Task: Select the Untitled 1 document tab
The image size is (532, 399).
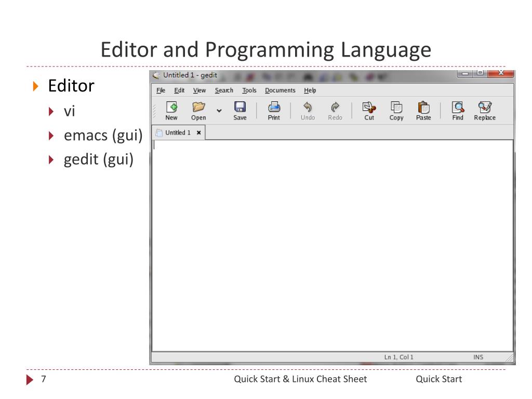Action: [178, 132]
